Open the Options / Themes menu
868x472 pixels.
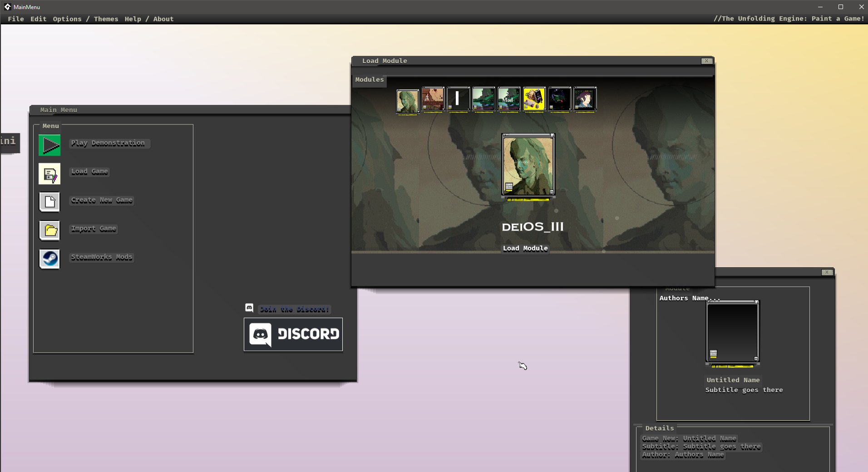[85, 19]
